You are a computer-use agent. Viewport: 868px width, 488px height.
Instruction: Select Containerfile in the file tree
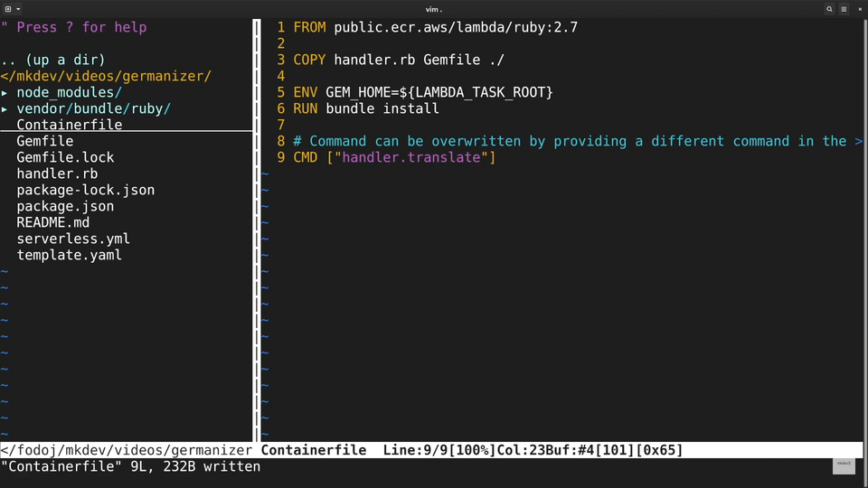click(x=70, y=125)
